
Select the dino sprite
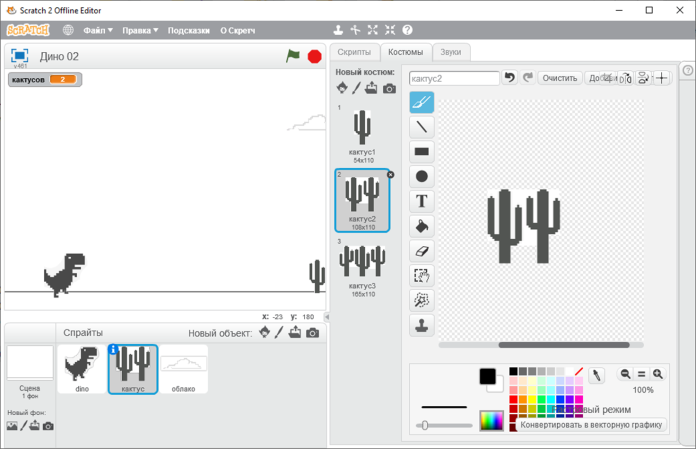point(82,369)
